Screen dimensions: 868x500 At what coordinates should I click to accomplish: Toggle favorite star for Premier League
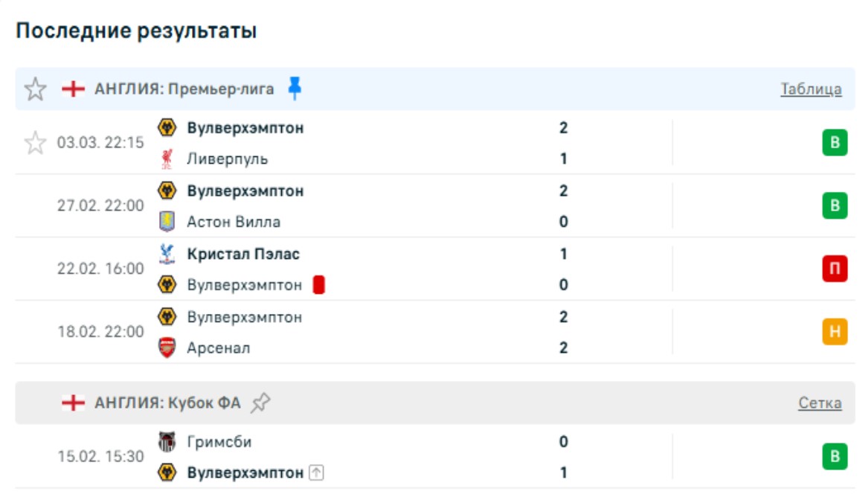pyautogui.click(x=35, y=89)
